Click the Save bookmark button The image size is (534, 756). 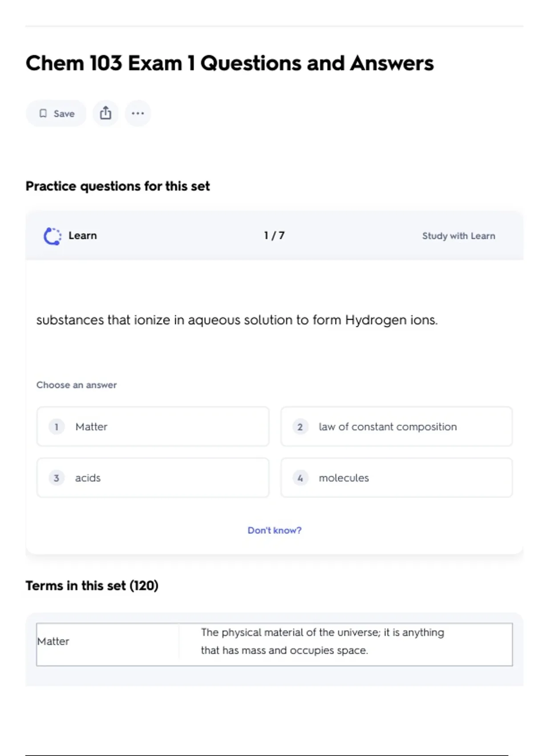[56, 113]
